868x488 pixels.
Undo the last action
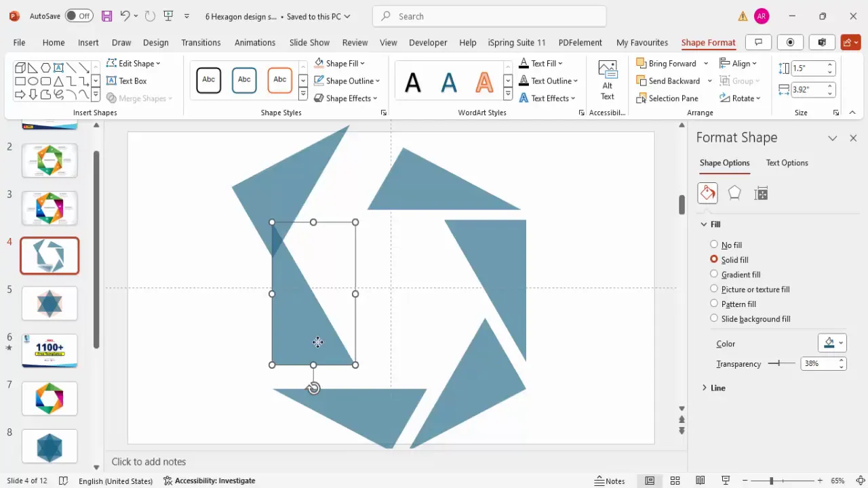point(125,16)
